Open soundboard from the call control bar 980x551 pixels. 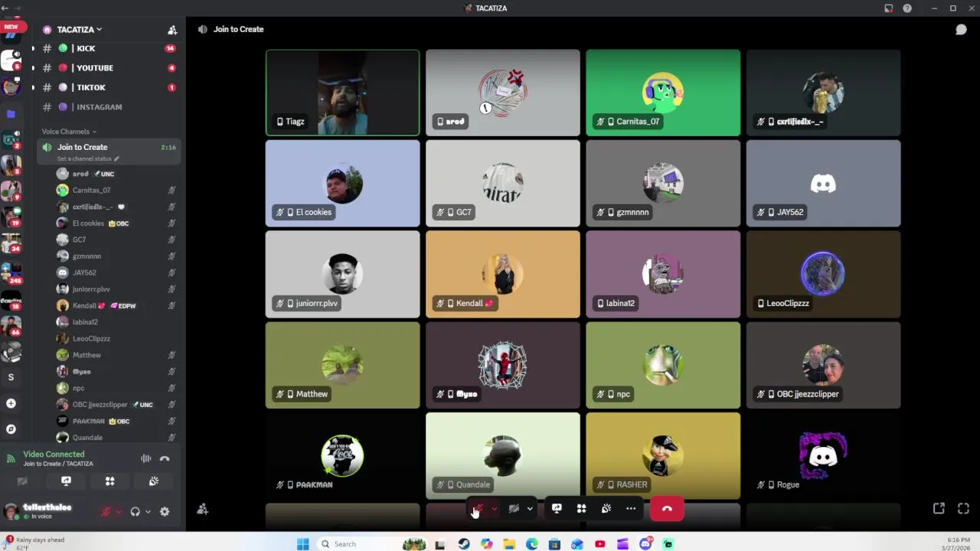tap(606, 508)
